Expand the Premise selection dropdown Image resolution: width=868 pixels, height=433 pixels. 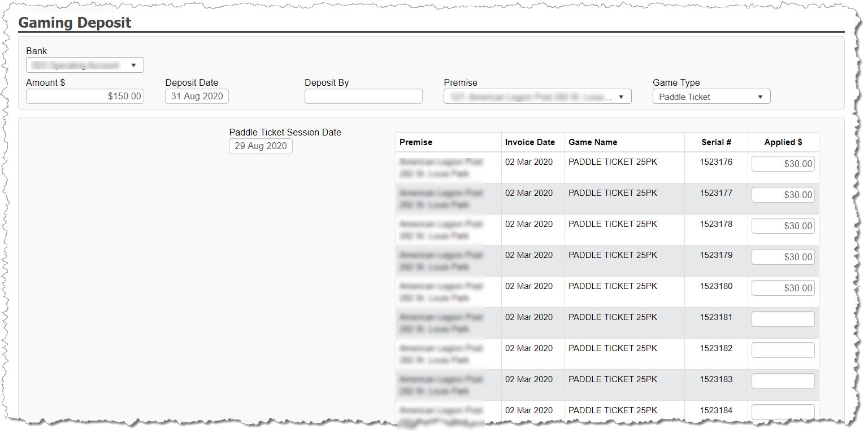(x=537, y=96)
